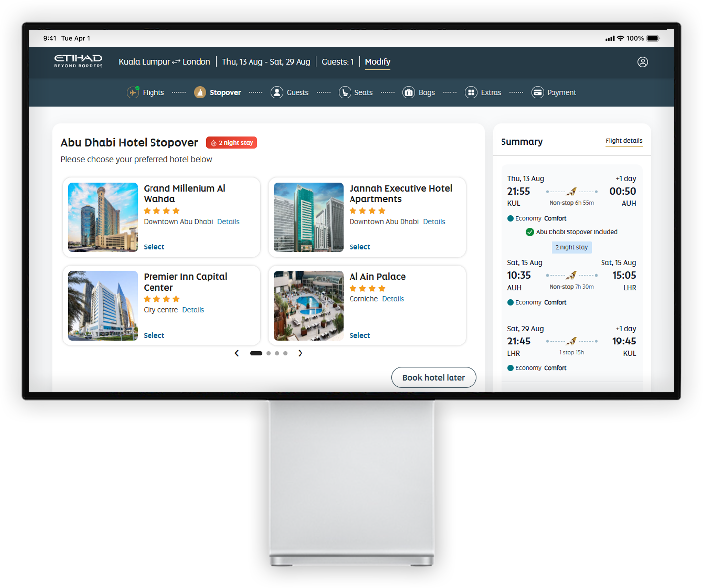Click the route swap arrows icon
The width and height of the screenshot is (703, 588).
tap(176, 62)
